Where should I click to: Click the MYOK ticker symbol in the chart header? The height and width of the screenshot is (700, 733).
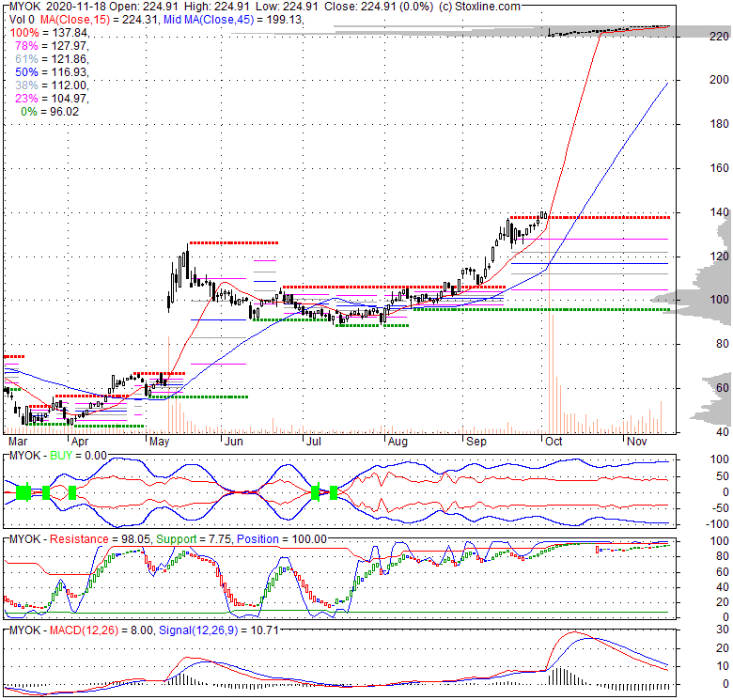[x=25, y=7]
